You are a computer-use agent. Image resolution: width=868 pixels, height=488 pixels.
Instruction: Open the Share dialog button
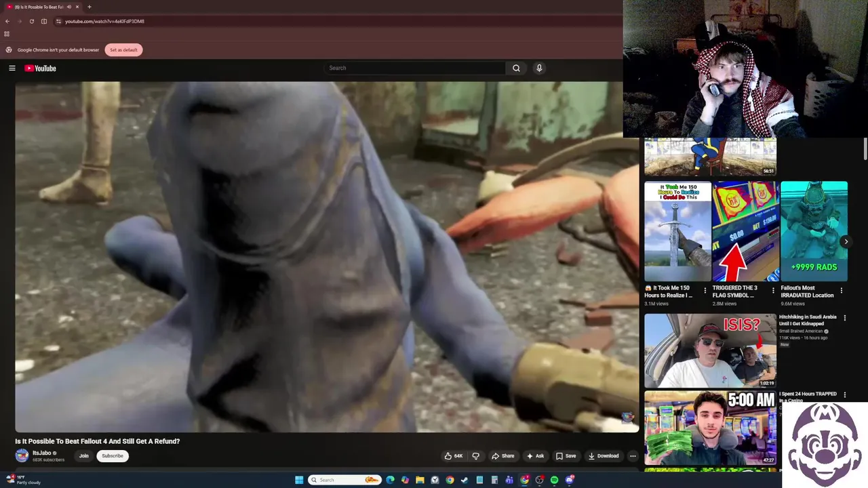[x=503, y=455]
